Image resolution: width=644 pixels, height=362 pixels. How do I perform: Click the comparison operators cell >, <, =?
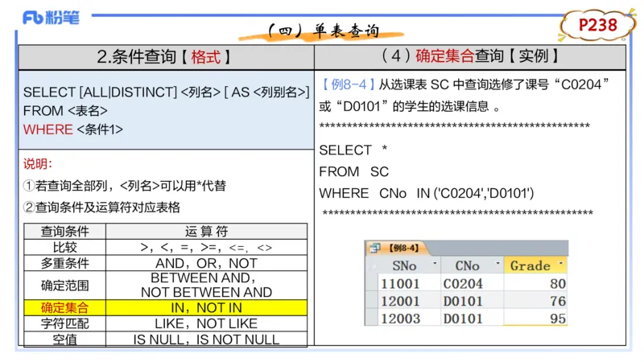pos(206,248)
